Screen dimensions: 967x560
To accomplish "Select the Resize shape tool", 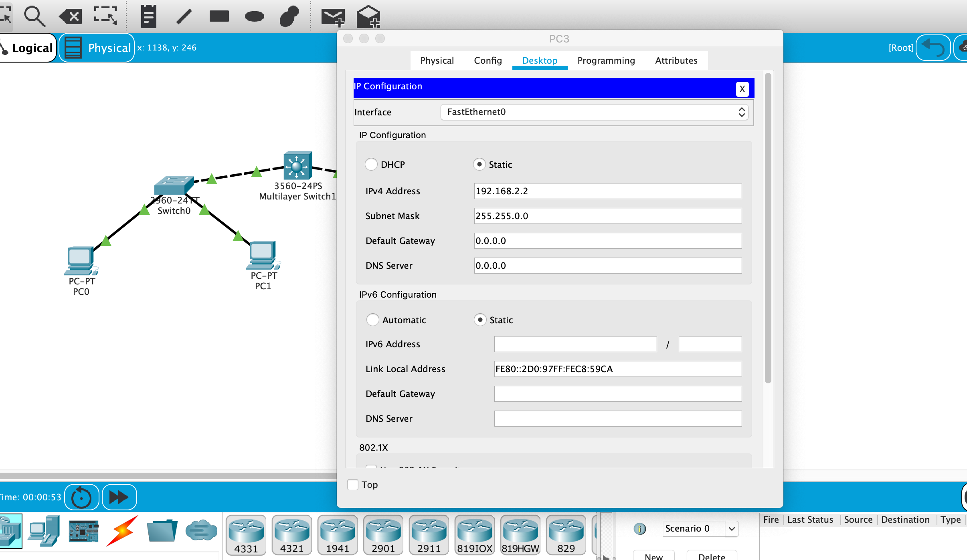I will coord(105,16).
